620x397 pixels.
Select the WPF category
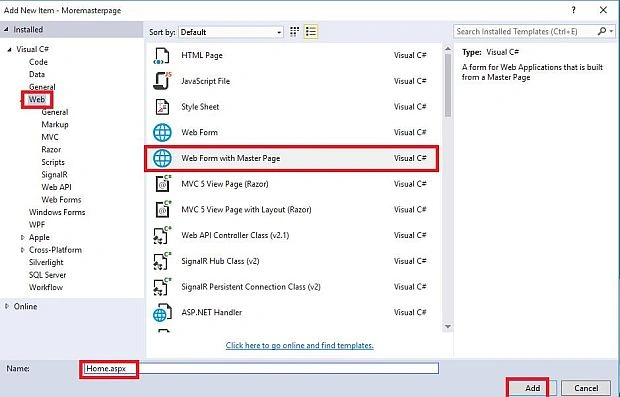click(x=37, y=225)
